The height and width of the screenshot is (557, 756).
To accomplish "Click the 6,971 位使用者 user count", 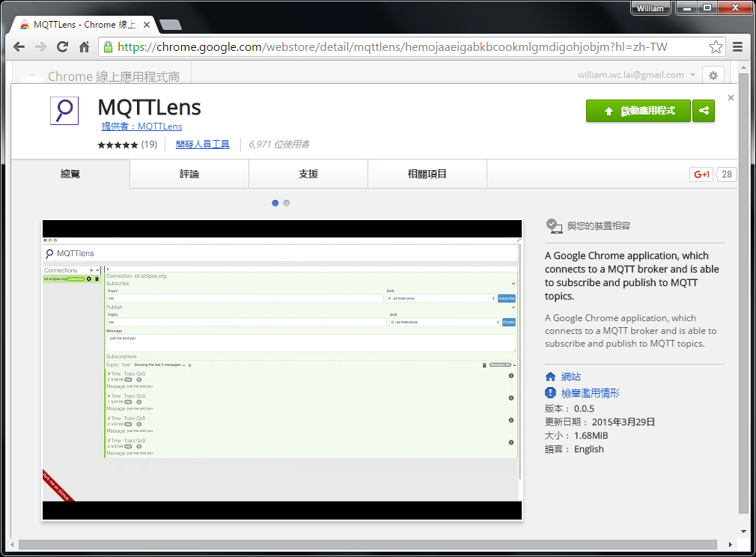I will [x=279, y=144].
